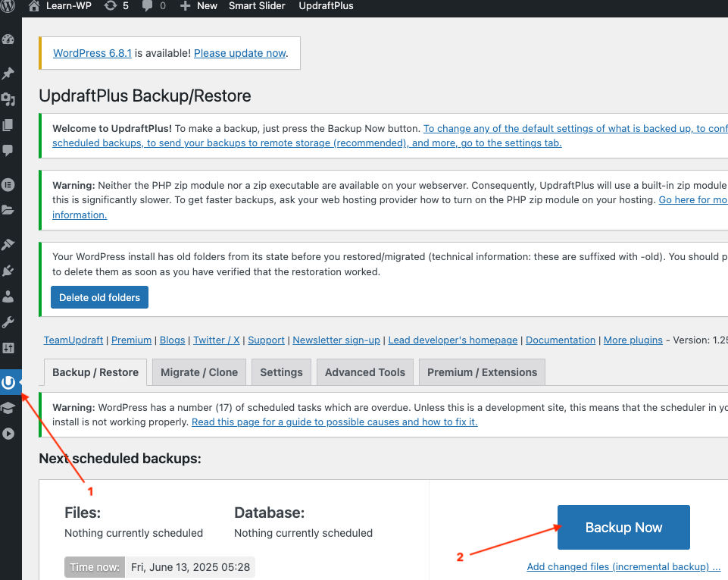Open the overdue scheduled tasks guide link
This screenshot has height=580, width=728.
334,422
